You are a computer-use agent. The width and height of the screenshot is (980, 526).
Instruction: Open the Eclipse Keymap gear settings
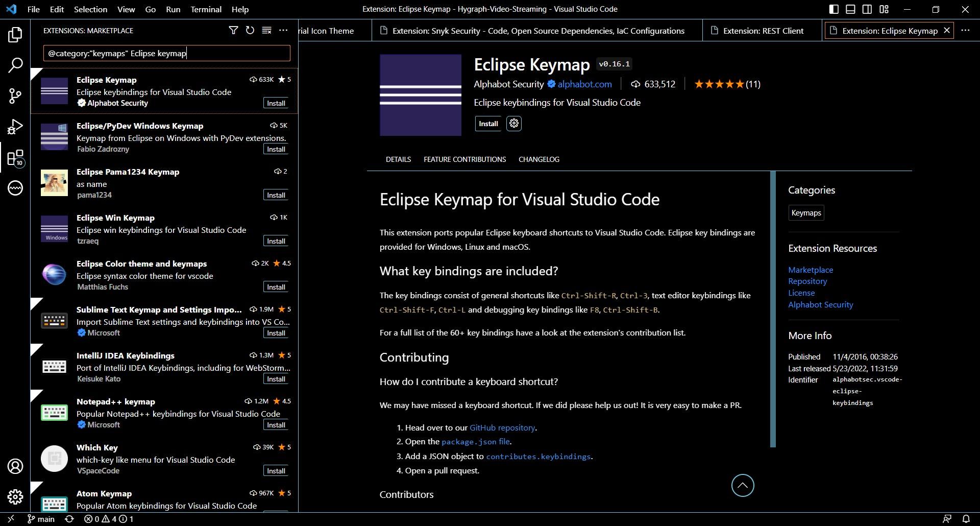click(514, 124)
